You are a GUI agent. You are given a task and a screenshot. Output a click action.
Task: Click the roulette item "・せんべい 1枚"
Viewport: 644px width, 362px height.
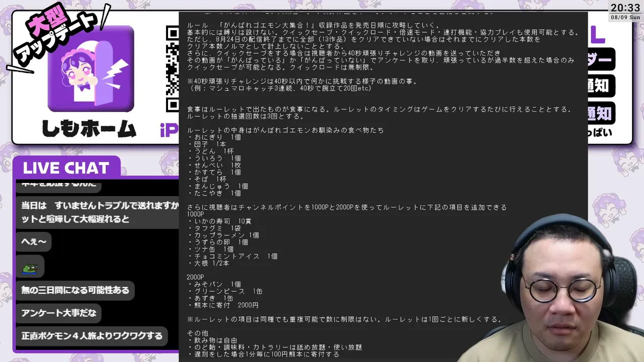[x=214, y=165]
